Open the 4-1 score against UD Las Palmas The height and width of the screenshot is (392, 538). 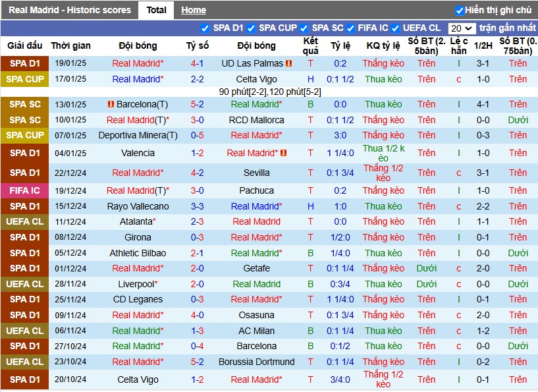click(198, 63)
